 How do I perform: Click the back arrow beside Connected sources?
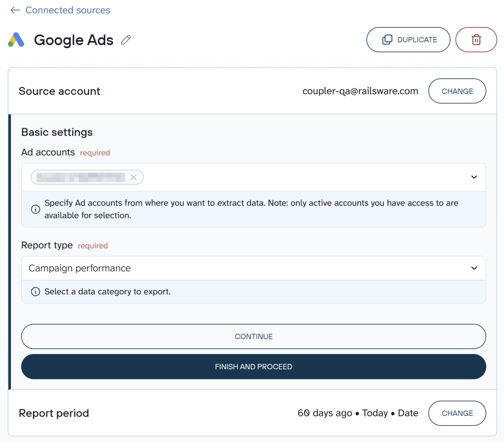[x=15, y=10]
